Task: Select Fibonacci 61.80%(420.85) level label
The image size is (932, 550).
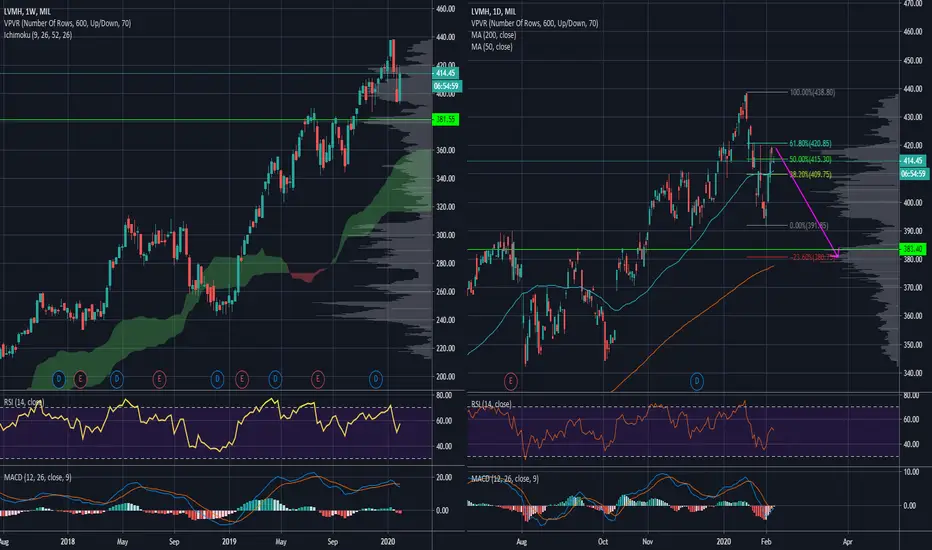Action: click(810, 143)
